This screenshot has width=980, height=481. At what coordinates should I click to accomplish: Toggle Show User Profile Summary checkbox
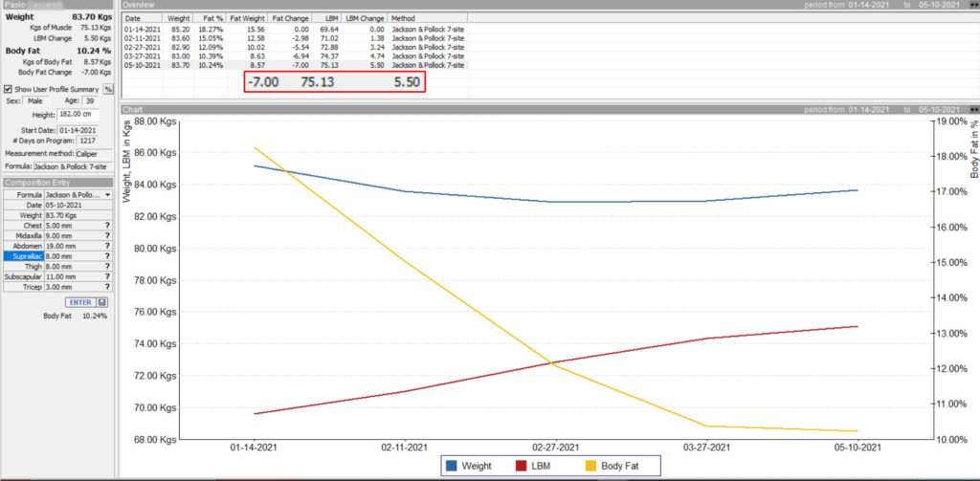[x=9, y=89]
